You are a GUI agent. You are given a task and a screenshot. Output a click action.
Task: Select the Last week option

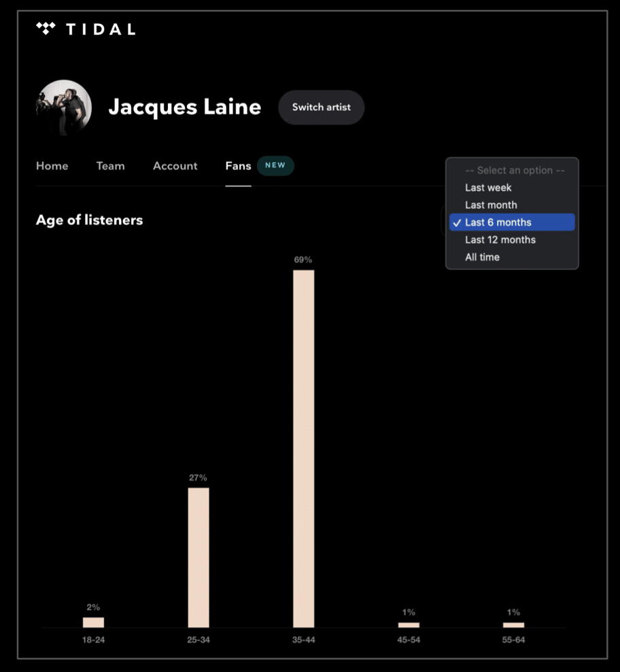(488, 188)
